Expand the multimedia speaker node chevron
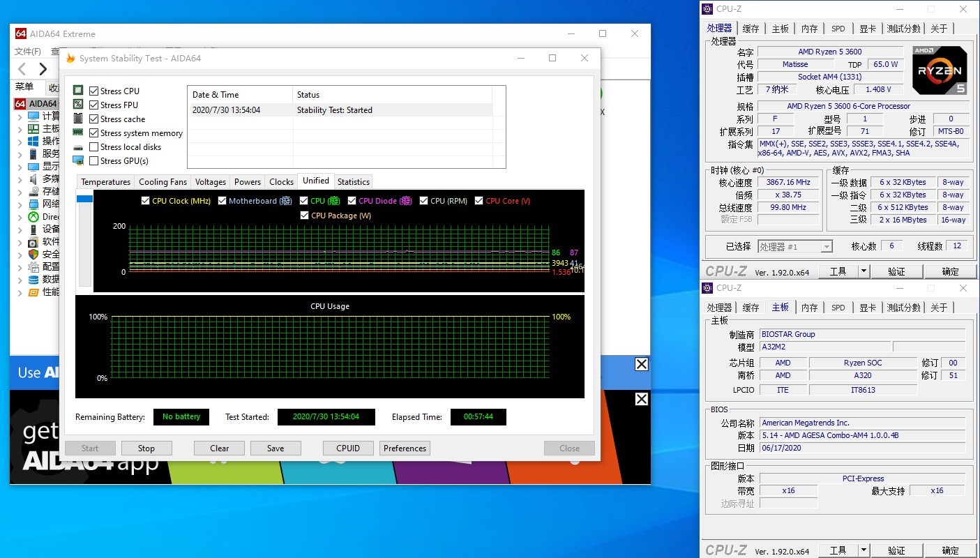 point(20,179)
